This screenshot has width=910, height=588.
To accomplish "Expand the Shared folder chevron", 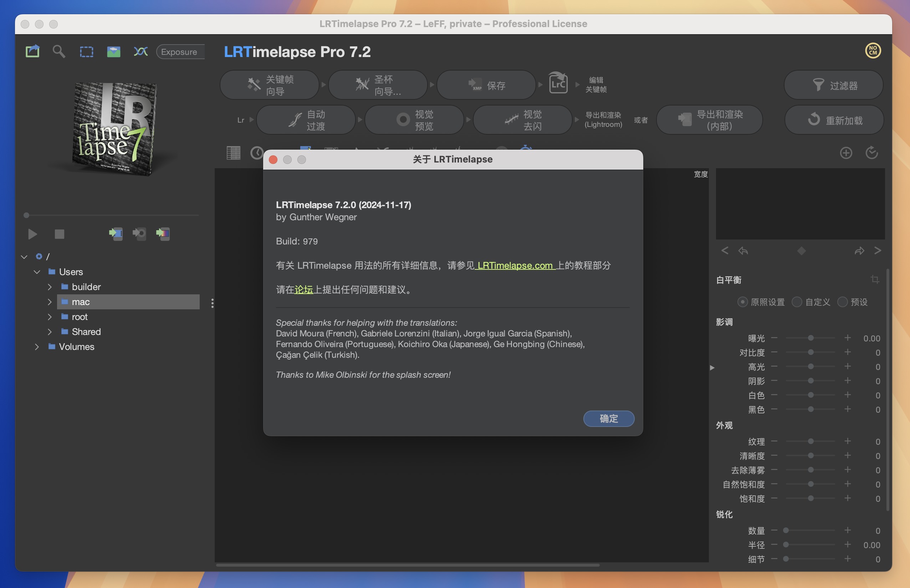I will pos(50,332).
